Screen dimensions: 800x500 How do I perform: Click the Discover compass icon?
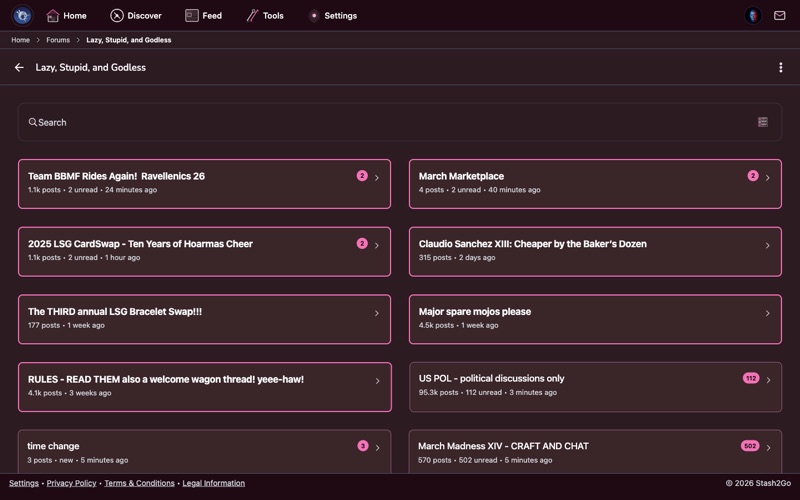117,16
